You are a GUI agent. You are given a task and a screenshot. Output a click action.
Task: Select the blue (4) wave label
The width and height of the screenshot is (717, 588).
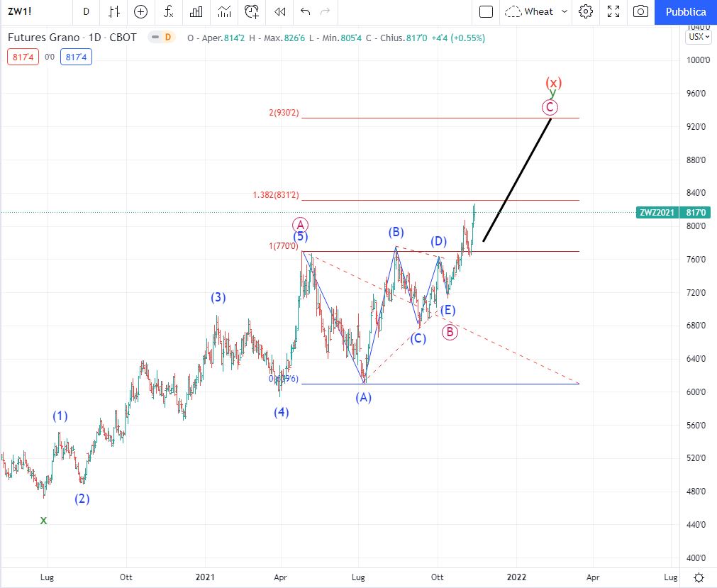pos(282,412)
